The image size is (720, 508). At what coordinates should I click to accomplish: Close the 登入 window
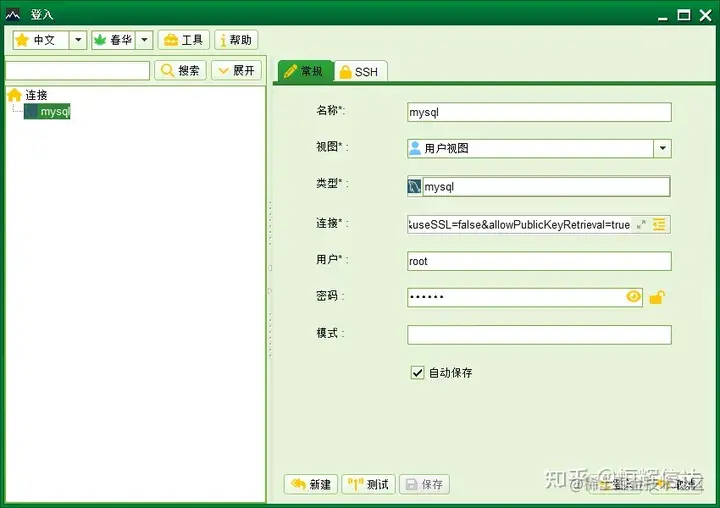[706, 15]
